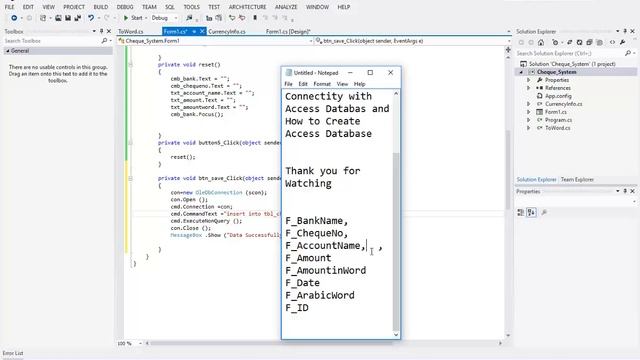Expand the References node
Image resolution: width=640 pixels, height=360 pixels.
pos(529,88)
